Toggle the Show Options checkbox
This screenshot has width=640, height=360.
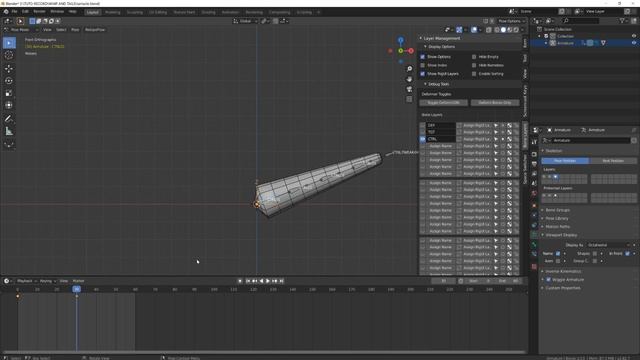422,57
